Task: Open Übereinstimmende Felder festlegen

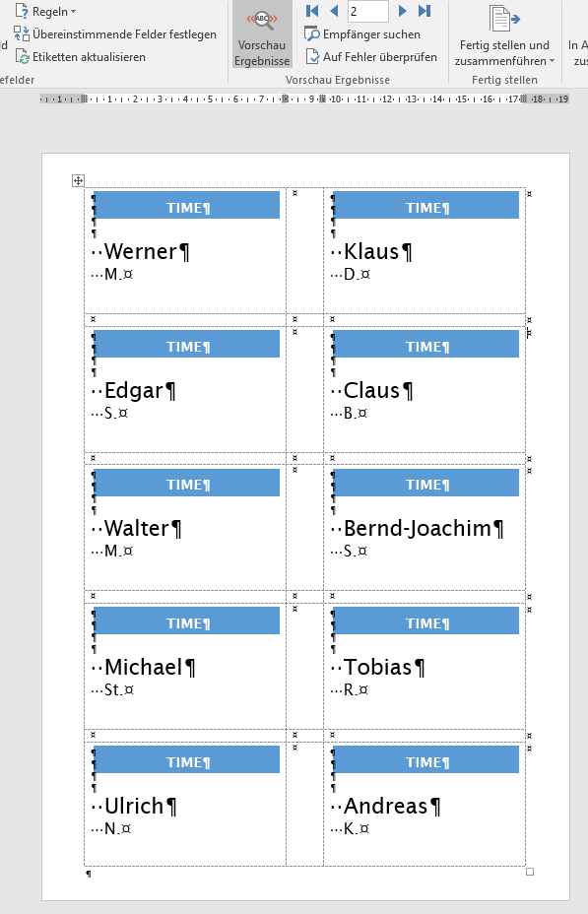Action: click(115, 33)
